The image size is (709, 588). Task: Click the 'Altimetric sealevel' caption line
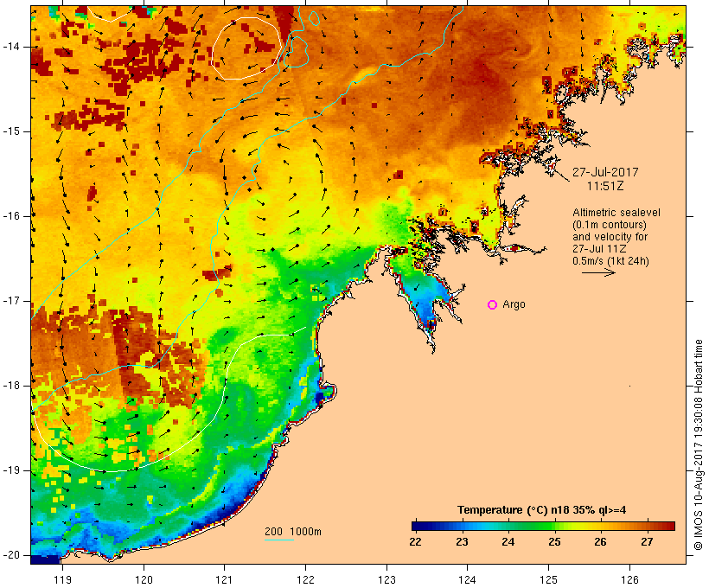click(x=616, y=213)
